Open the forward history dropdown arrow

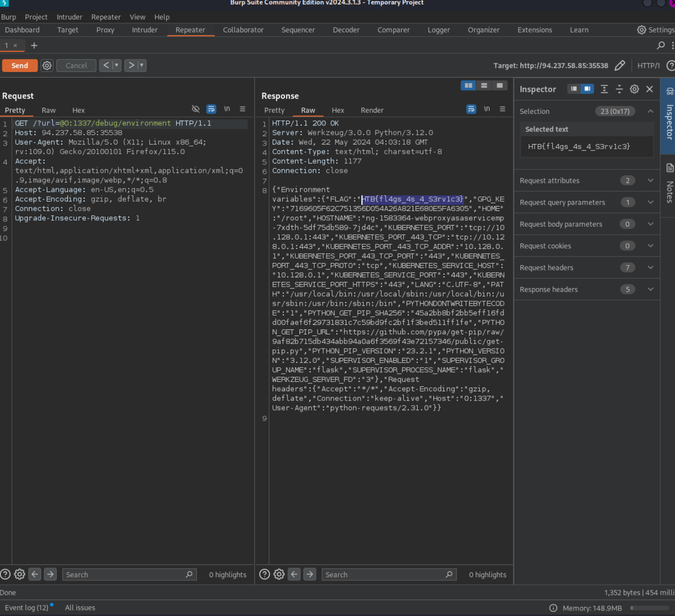coord(142,65)
